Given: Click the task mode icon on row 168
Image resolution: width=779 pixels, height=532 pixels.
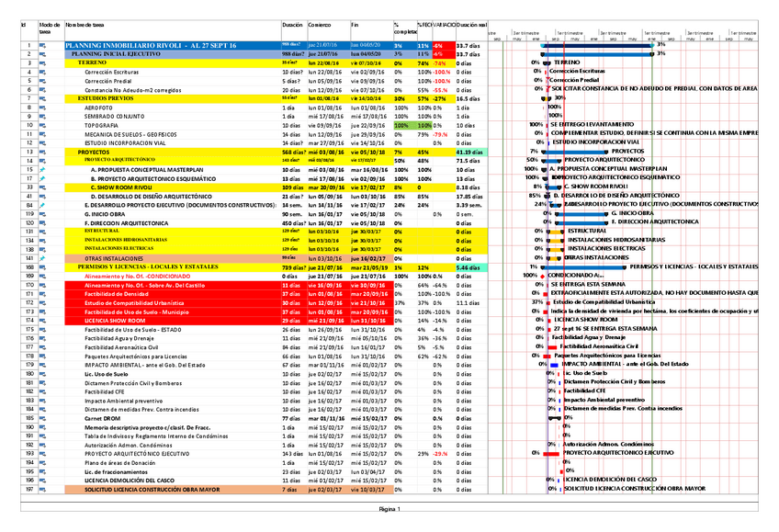Looking at the screenshot, I should [43, 266].
